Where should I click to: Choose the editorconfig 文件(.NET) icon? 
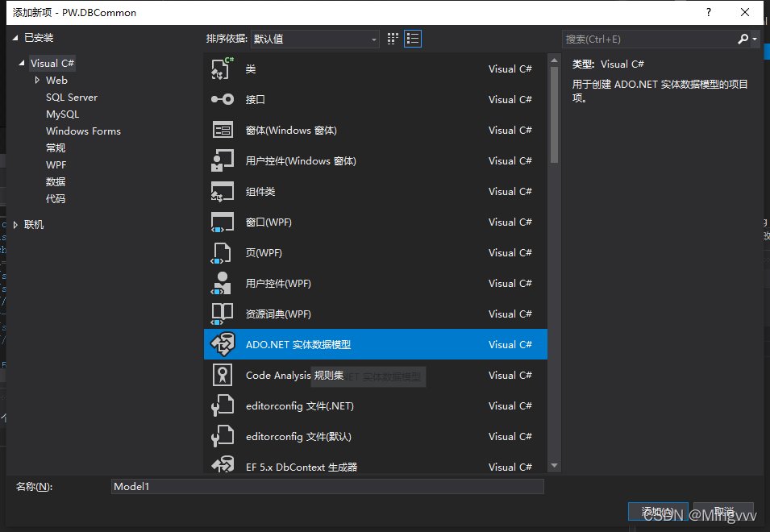[x=223, y=406]
